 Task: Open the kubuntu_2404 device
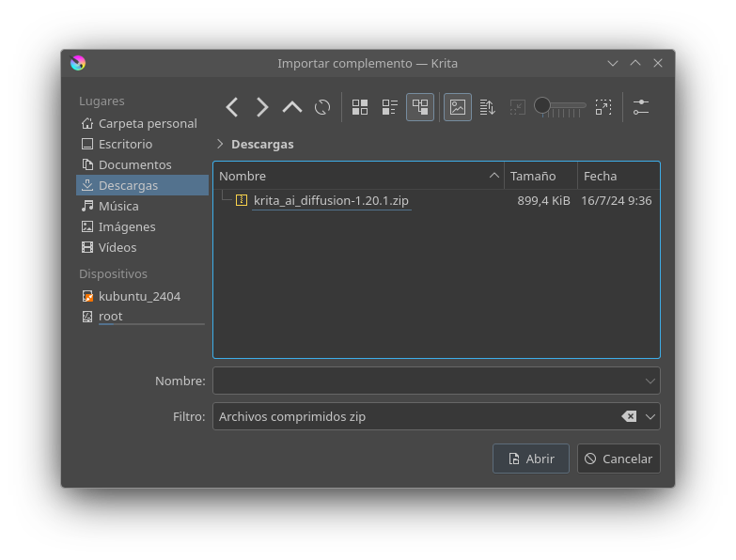pyautogui.click(x=142, y=296)
